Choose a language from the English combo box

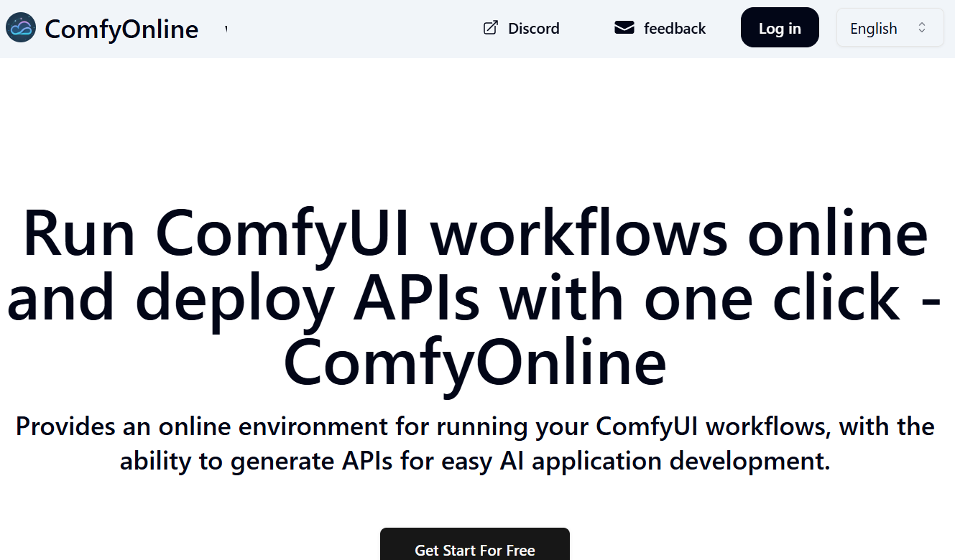[890, 27]
